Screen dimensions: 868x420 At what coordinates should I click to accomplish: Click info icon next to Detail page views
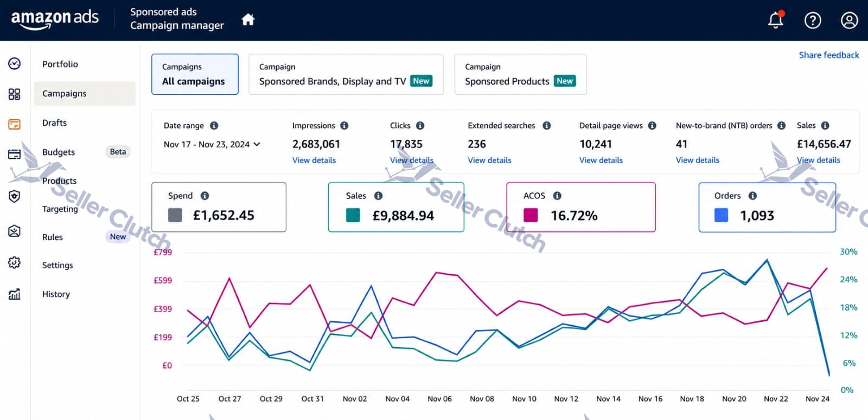coord(652,126)
